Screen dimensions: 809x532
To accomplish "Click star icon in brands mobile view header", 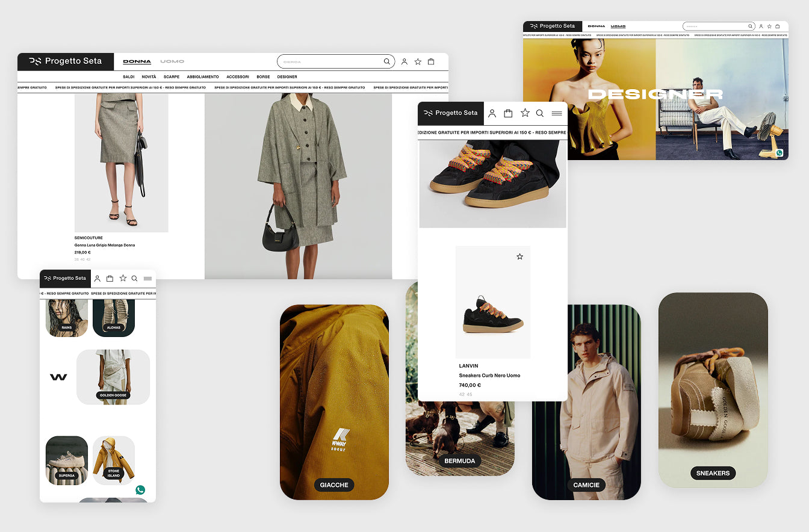I will click(x=123, y=278).
